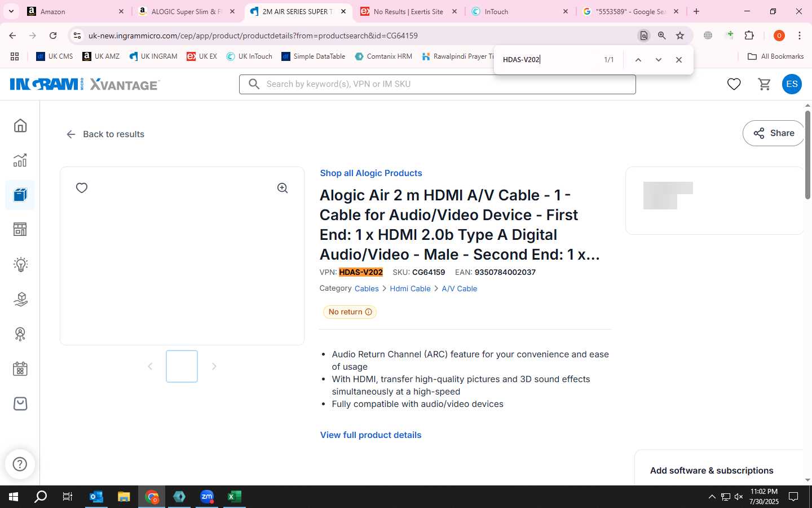The height and width of the screenshot is (508, 812).
Task: Open the wishlist heart in the header
Action: click(x=734, y=84)
